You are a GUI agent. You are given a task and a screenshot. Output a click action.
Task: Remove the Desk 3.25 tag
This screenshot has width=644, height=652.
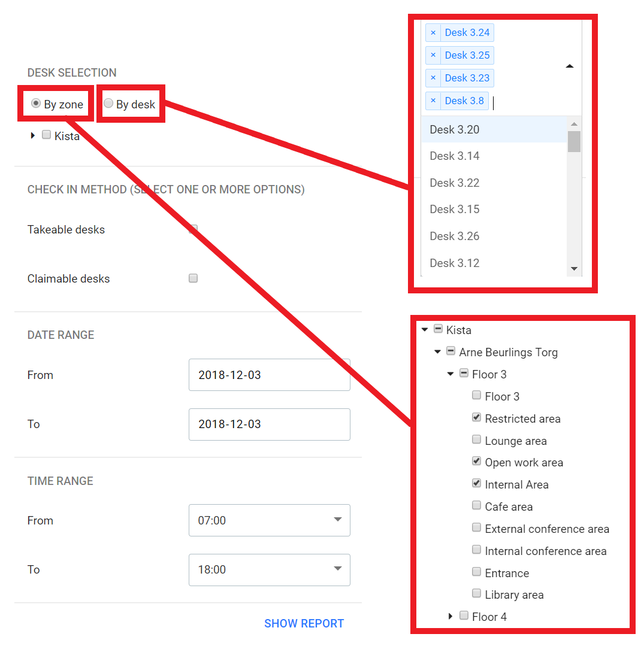coord(433,55)
